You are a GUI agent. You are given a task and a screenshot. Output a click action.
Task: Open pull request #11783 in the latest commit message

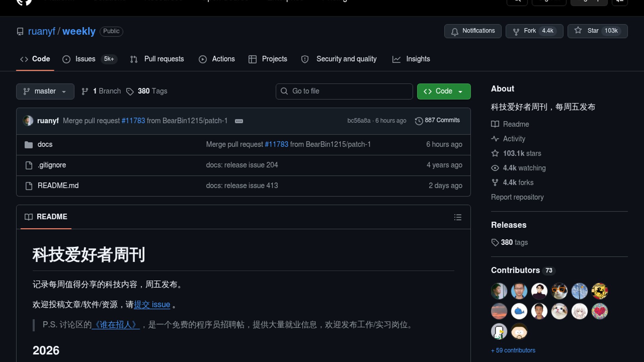pyautogui.click(x=133, y=121)
